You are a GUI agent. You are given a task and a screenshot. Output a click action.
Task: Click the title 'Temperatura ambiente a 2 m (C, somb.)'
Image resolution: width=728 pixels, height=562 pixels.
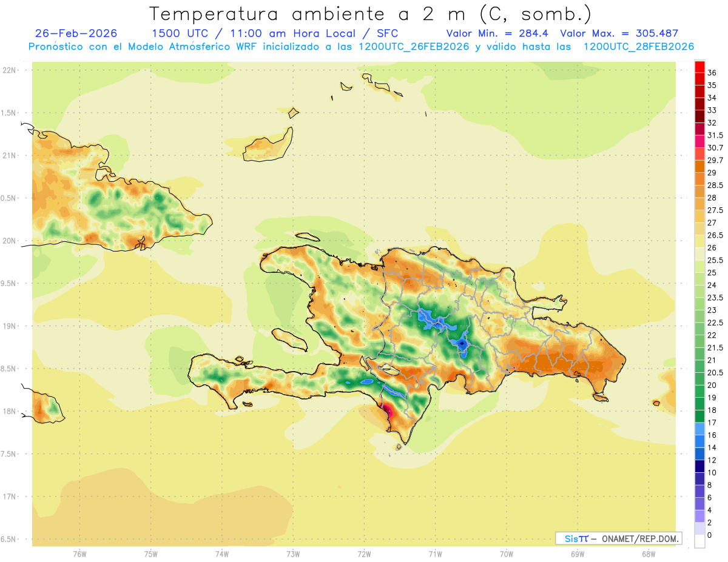[x=370, y=14]
